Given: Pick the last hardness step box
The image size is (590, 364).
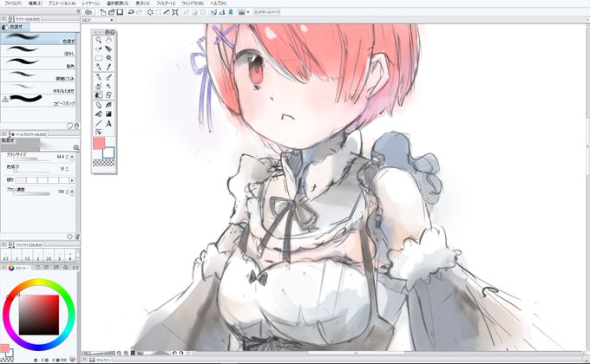Looking at the screenshot, I should tap(64, 180).
